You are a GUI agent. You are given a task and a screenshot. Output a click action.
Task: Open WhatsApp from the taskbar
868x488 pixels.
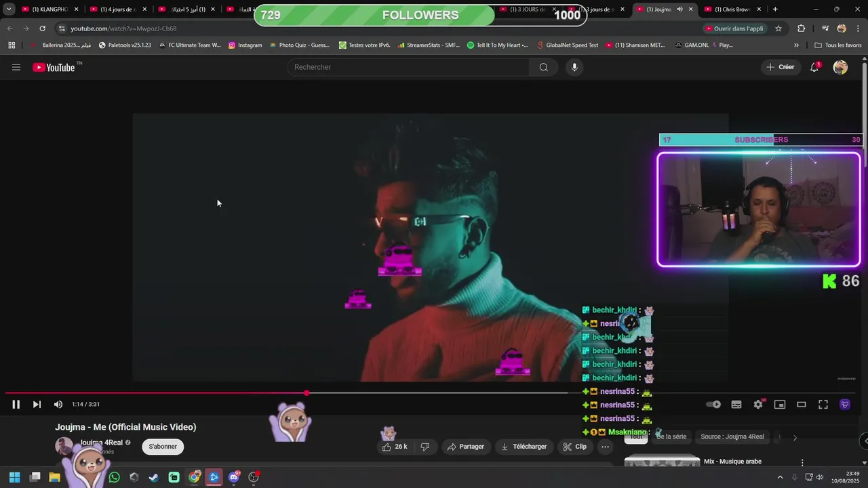coord(115,477)
